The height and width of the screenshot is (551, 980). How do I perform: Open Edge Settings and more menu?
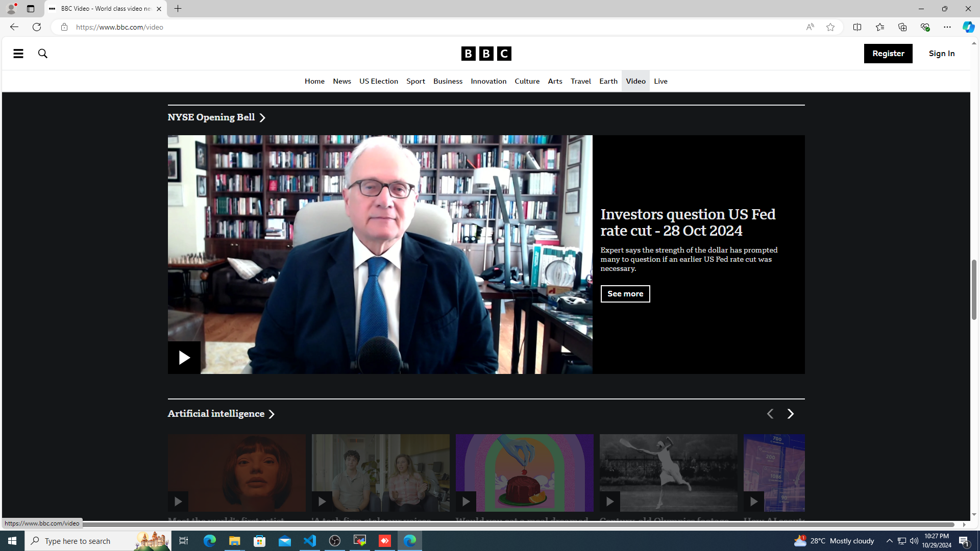point(947,27)
